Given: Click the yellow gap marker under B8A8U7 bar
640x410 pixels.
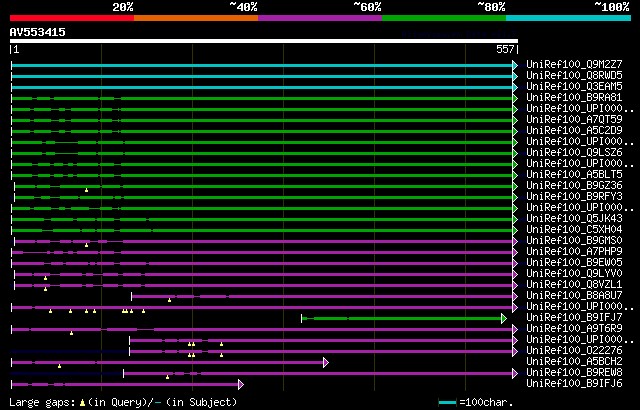Looking at the screenshot, I should [x=169, y=300].
